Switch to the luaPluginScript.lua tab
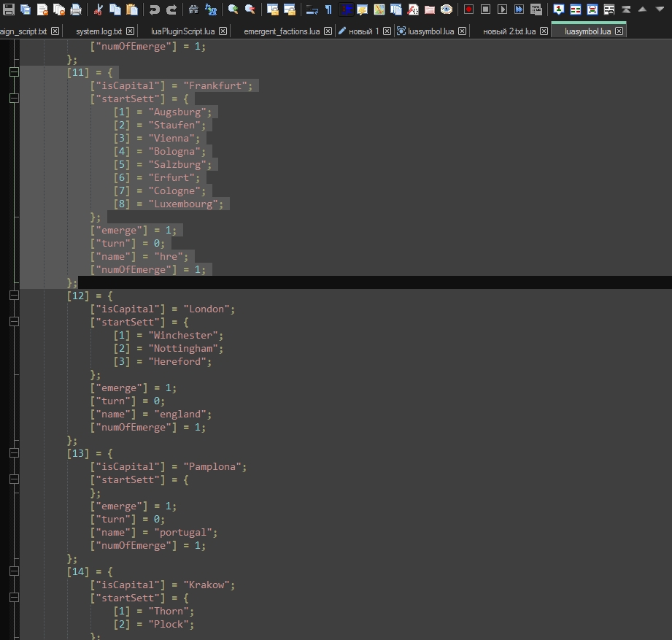 182,31
